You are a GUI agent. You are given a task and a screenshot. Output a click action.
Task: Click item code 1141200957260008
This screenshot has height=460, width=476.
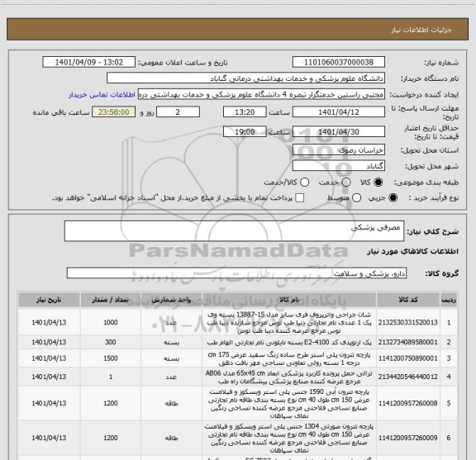click(408, 403)
